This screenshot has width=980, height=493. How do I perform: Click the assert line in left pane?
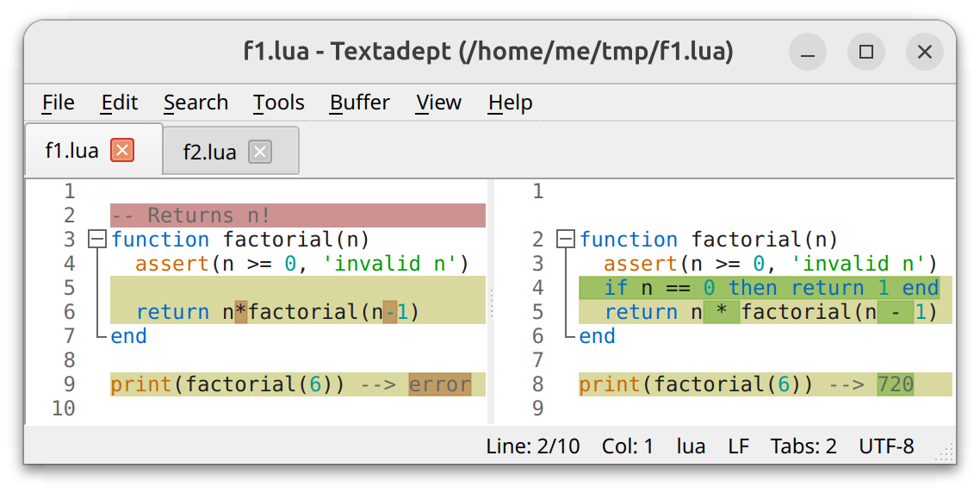[302, 264]
